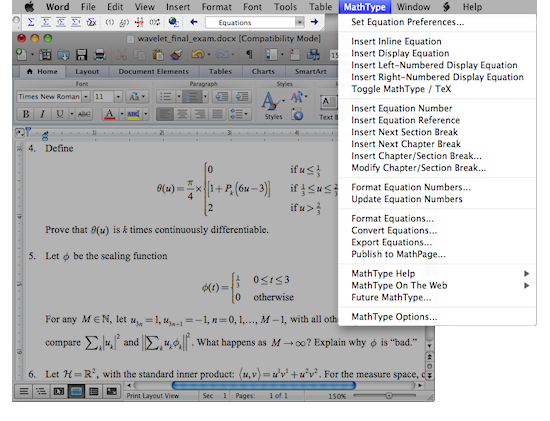Toggle Italic formatting
Viewport: 550px width, 421px height.
42,114
